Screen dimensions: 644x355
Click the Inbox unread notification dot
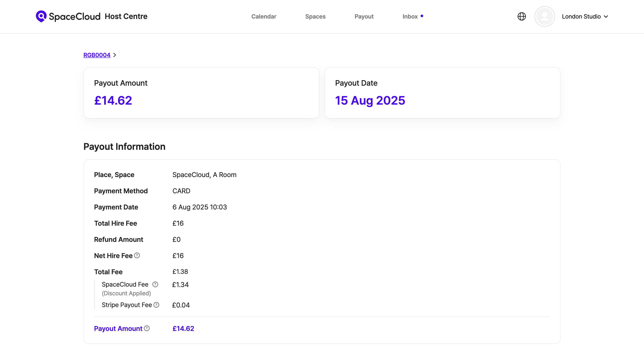[422, 16]
